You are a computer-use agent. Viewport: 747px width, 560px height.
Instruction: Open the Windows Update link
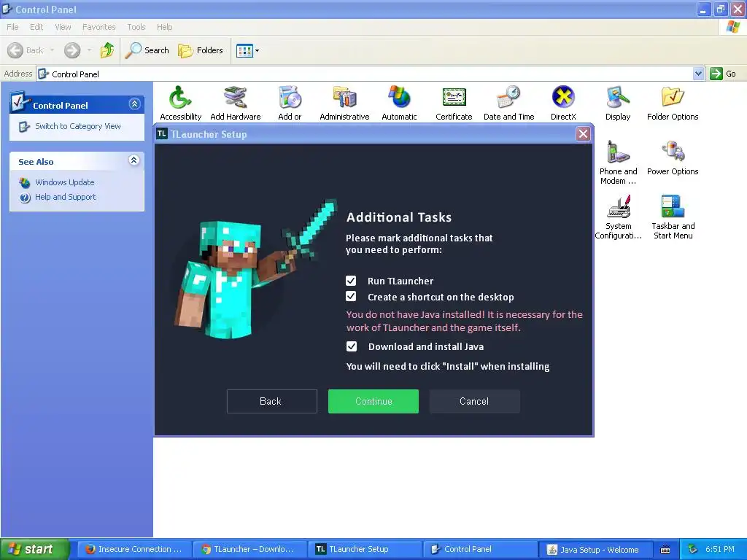(64, 182)
